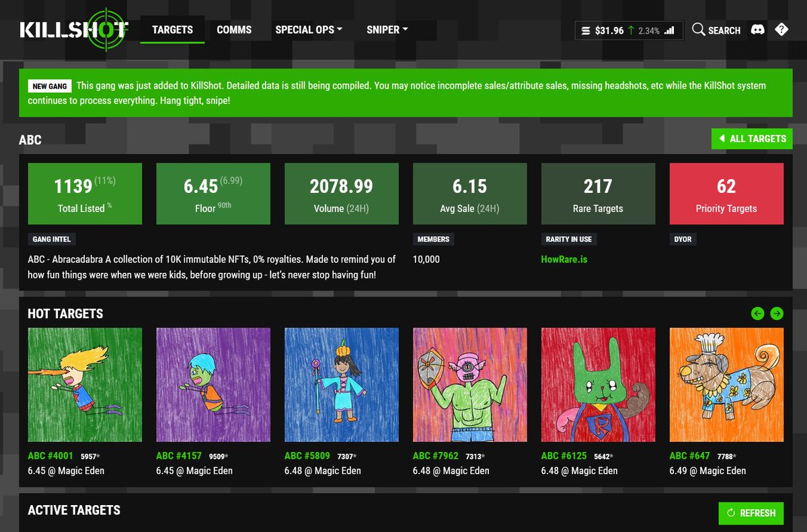The width and height of the screenshot is (807, 532).
Task: Go to next hot targets arrow
Action: pyautogui.click(x=777, y=313)
